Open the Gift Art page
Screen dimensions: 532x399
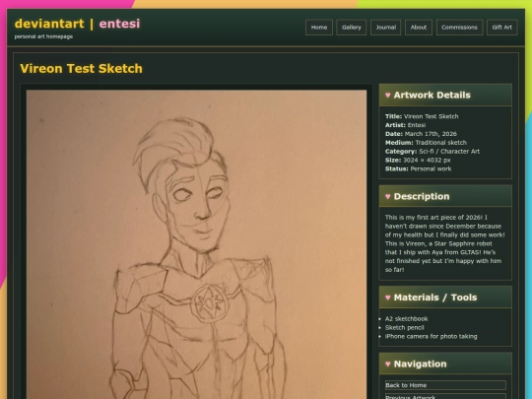pyautogui.click(x=502, y=28)
